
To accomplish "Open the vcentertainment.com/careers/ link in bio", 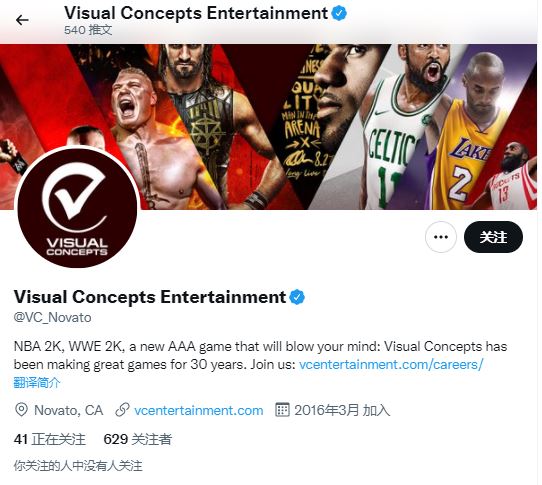I will [391, 364].
